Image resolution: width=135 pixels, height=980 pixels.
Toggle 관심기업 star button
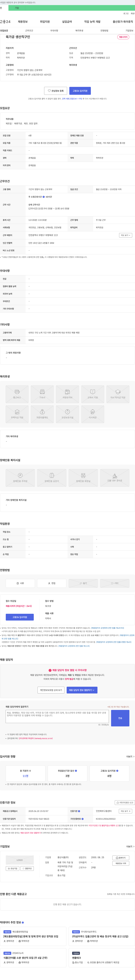pyautogui.click(x=13, y=868)
